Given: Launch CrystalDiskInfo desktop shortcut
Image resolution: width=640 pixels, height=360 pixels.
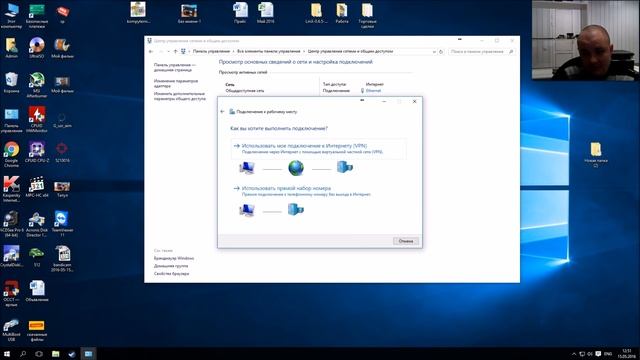Looking at the screenshot, I should (x=11, y=257).
